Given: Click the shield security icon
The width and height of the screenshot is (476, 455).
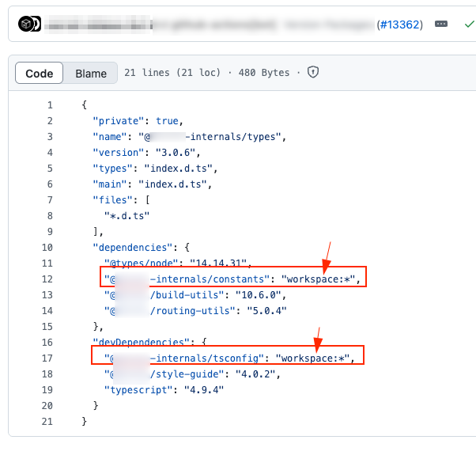Looking at the screenshot, I should (x=313, y=73).
